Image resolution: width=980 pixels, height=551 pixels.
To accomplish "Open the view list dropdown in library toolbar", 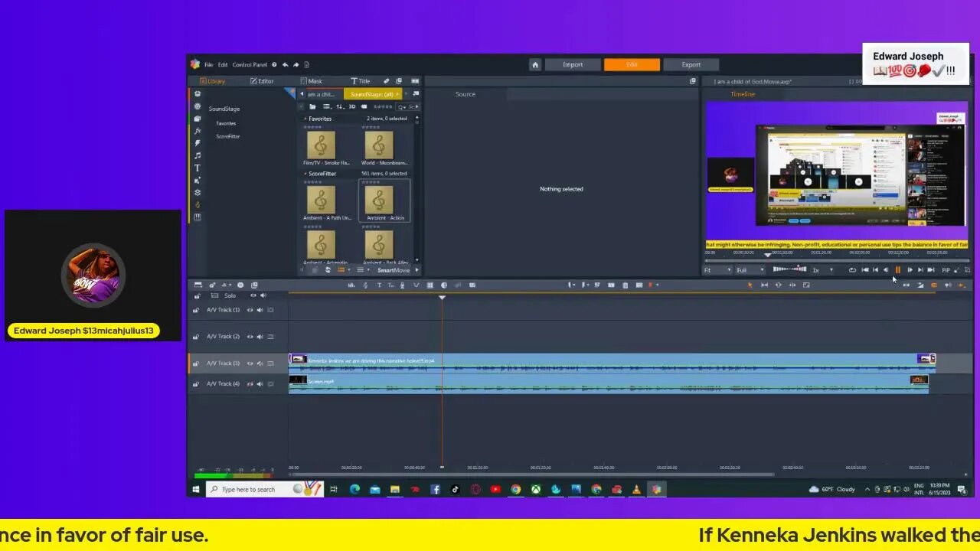I will [328, 106].
